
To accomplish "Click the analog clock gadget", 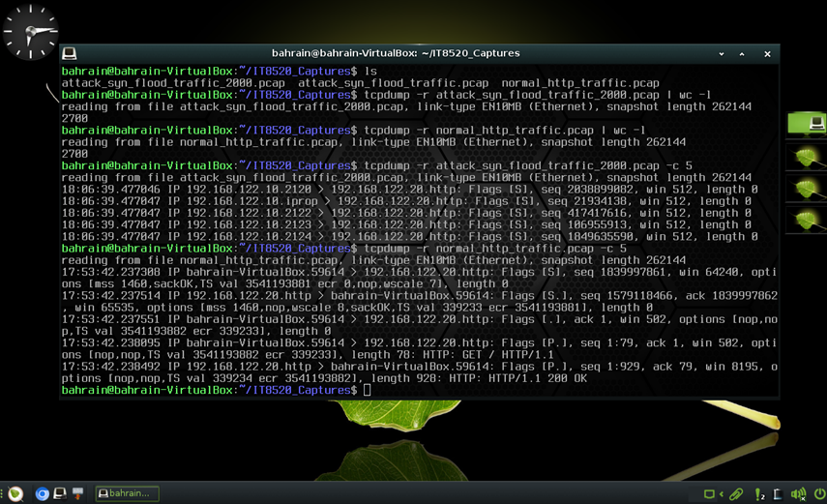I will (30, 32).
